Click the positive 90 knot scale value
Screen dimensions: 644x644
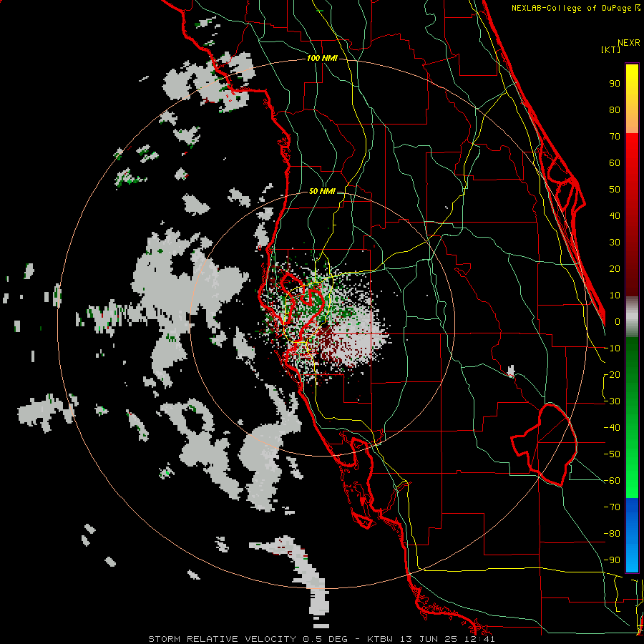tap(615, 84)
